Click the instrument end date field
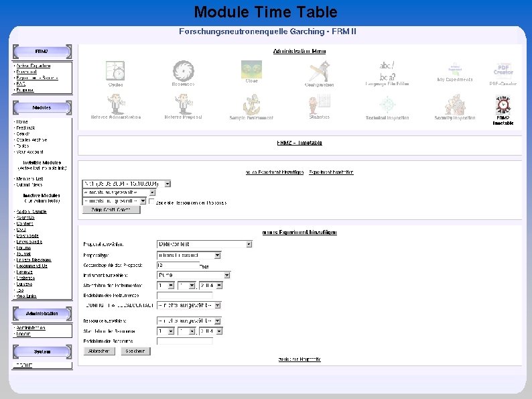Image resolution: width=532 pixels, height=399 pixels. click(x=184, y=296)
